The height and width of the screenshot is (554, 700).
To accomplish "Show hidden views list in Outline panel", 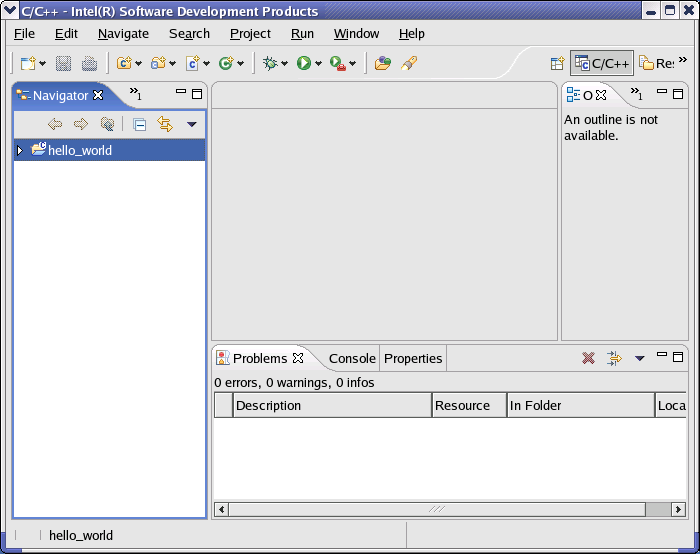I will pyautogui.click(x=637, y=93).
